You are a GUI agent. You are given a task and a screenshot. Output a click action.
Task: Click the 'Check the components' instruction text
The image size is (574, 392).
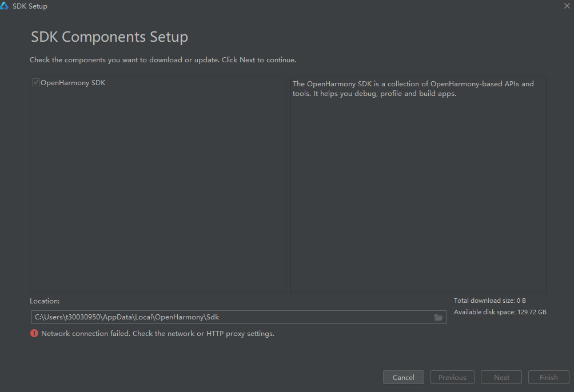click(x=163, y=59)
